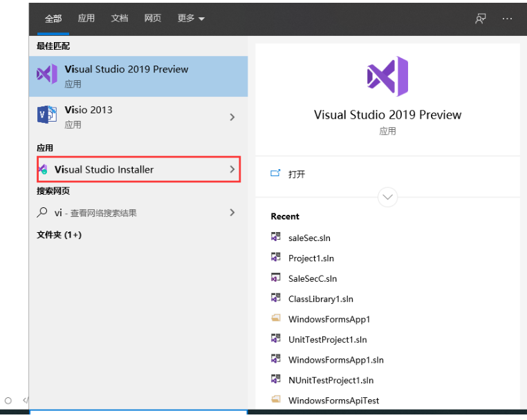Click the folder icon of WindowsFormsApiTest
Screen dimensions: 527x420
(x=275, y=399)
